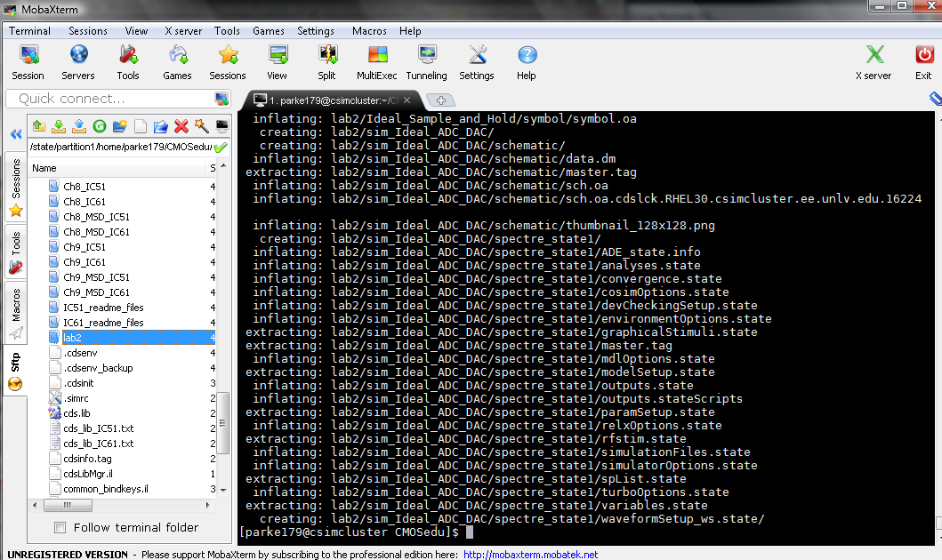Start the X server toolbar button
The image size is (942, 560).
[x=874, y=62]
